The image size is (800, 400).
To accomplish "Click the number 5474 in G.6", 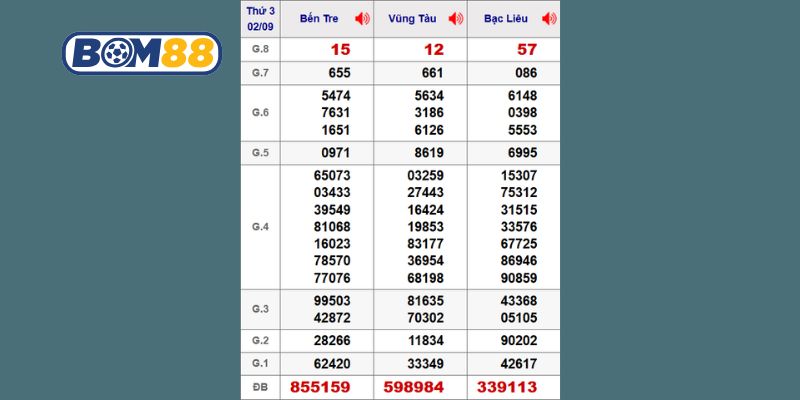I will pyautogui.click(x=336, y=96).
